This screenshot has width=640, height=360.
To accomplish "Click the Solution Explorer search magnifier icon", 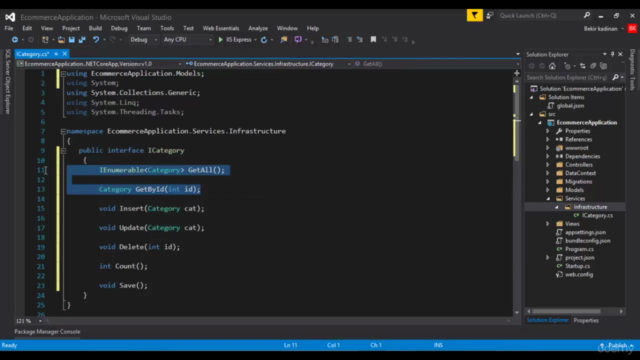I will coord(616,77).
